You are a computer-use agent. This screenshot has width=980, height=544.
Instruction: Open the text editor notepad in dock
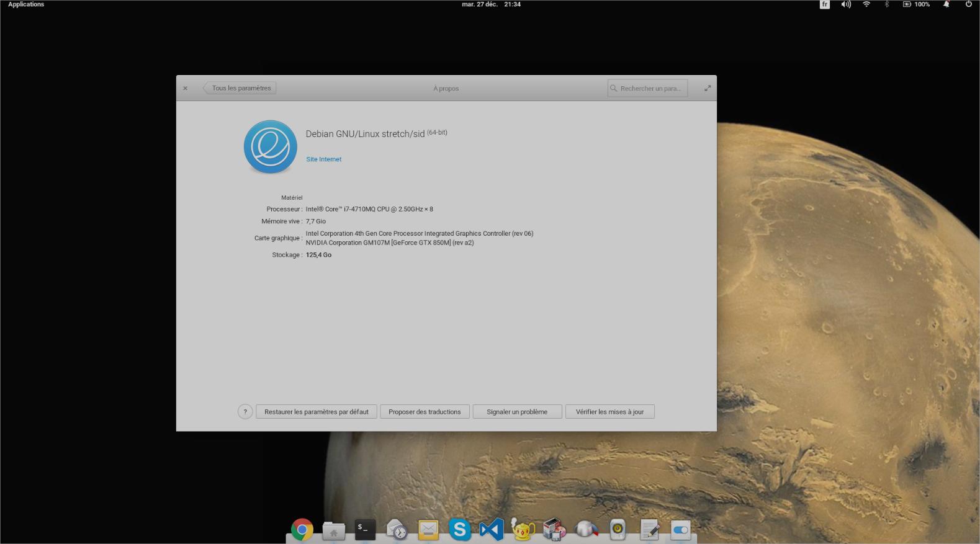pos(650,530)
